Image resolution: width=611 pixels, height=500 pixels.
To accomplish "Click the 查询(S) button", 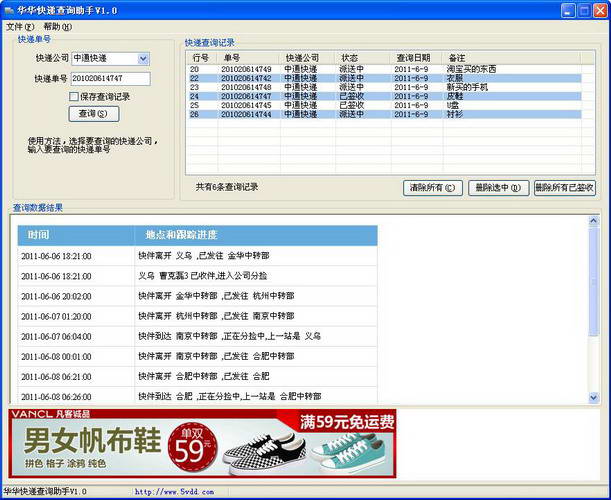I will [x=94, y=114].
